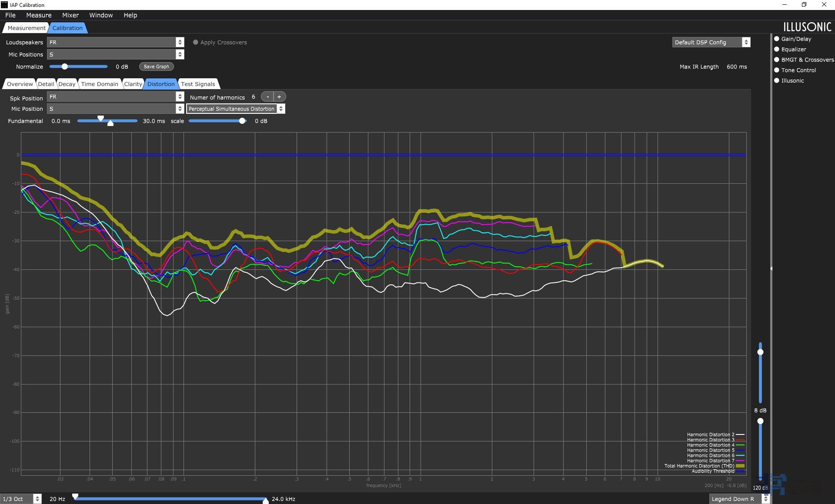
Task: Switch to the Measurement tab
Action: [x=26, y=28]
